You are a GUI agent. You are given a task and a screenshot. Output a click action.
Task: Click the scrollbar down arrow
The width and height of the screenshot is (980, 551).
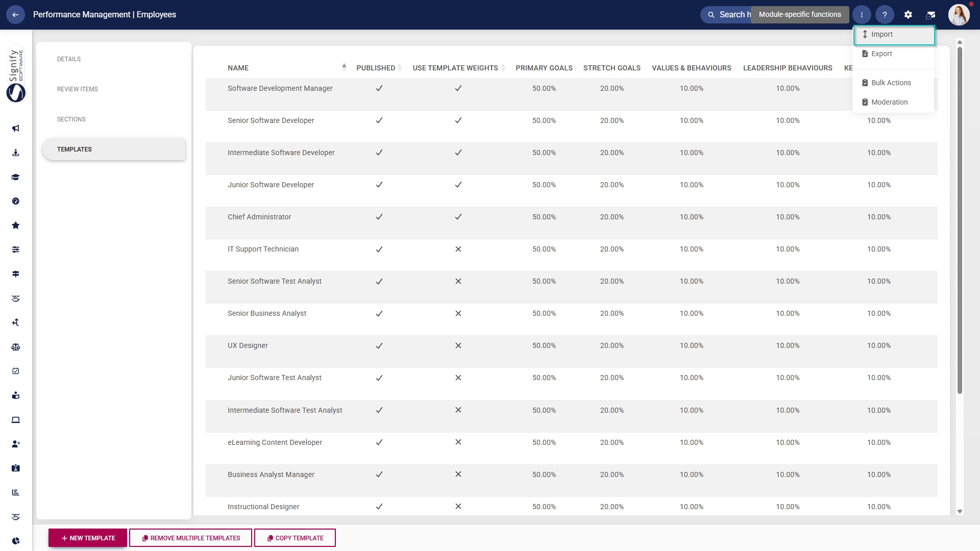960,511
